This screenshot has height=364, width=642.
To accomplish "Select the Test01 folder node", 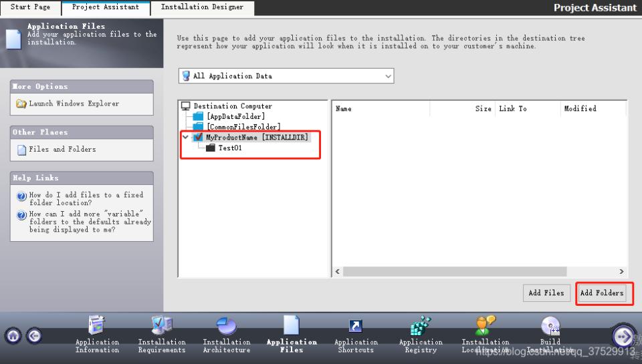I will 230,148.
